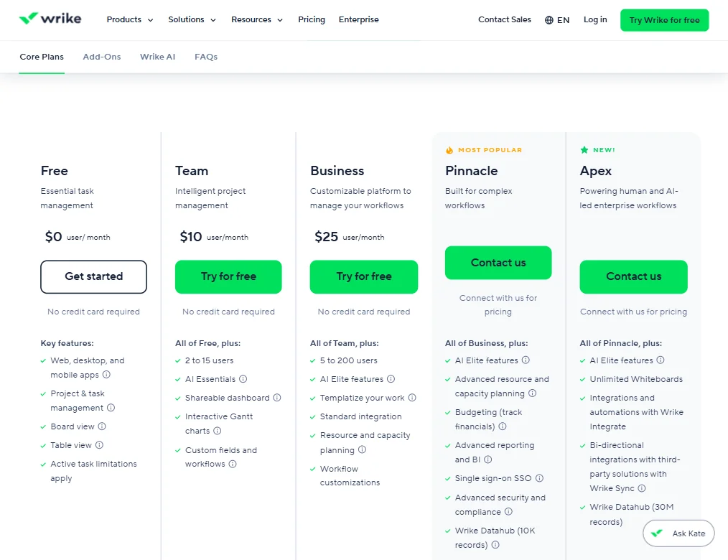
Task: Click the MOST POPULAR badge label
Action: (x=490, y=150)
